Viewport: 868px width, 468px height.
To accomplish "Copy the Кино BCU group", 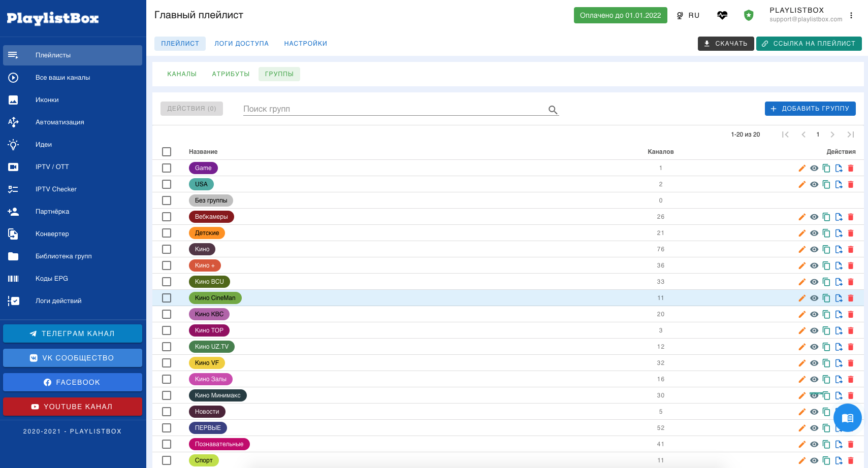I will click(x=826, y=282).
